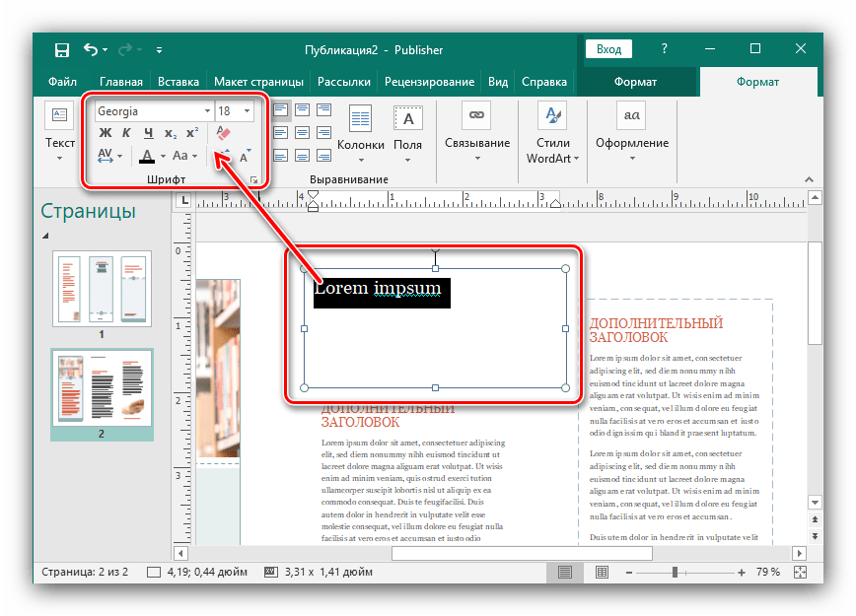This screenshot has width=856, height=616.
Task: Expand the Georgia font name dropdown
Action: tap(207, 111)
